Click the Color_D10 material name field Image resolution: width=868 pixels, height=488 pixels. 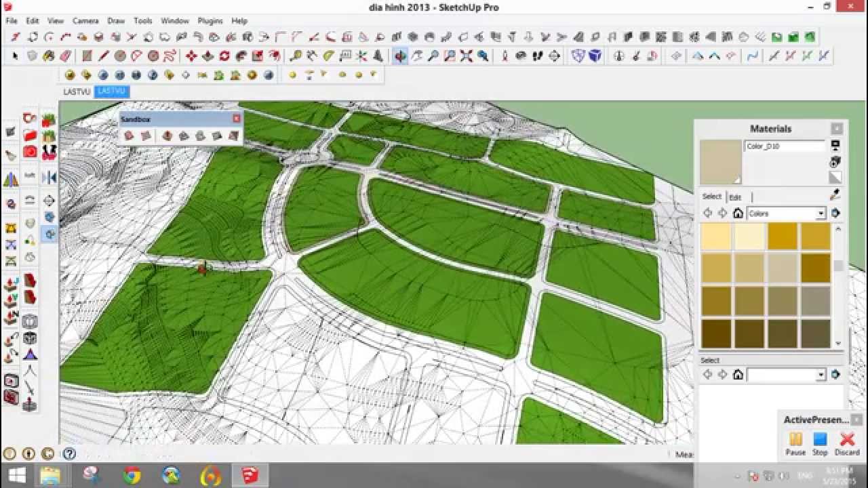785,146
